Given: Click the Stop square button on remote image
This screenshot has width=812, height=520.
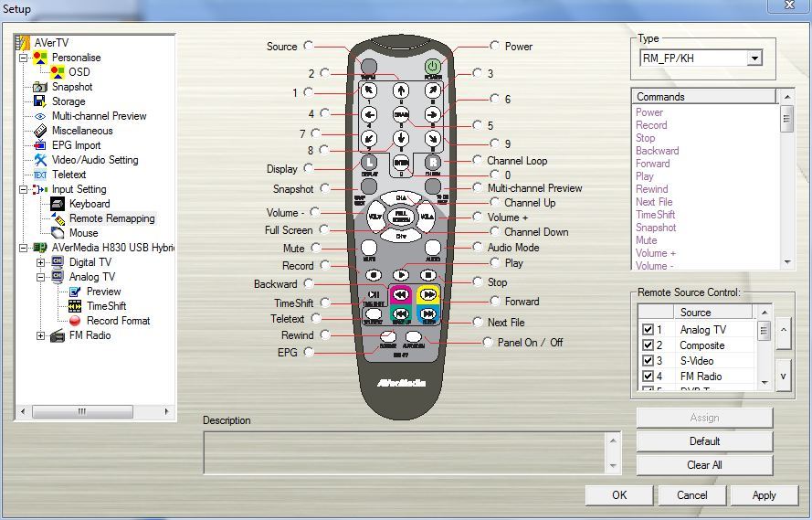Looking at the screenshot, I should [427, 275].
